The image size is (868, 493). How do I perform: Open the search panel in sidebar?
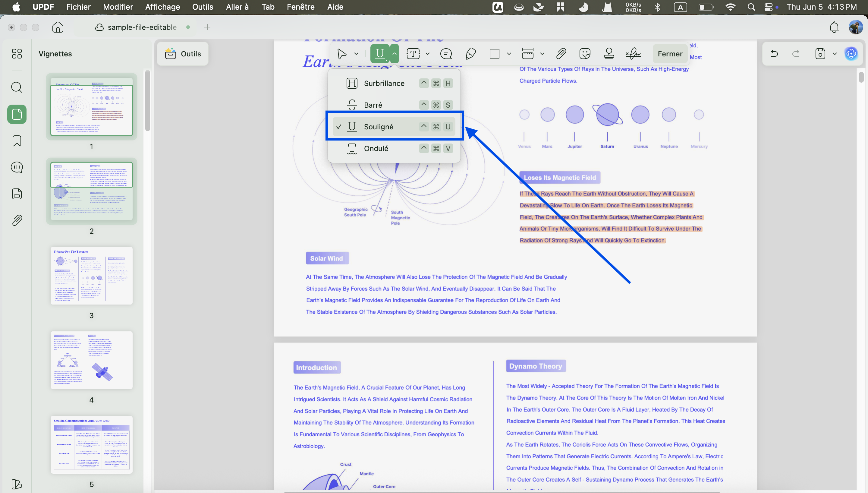tap(17, 87)
